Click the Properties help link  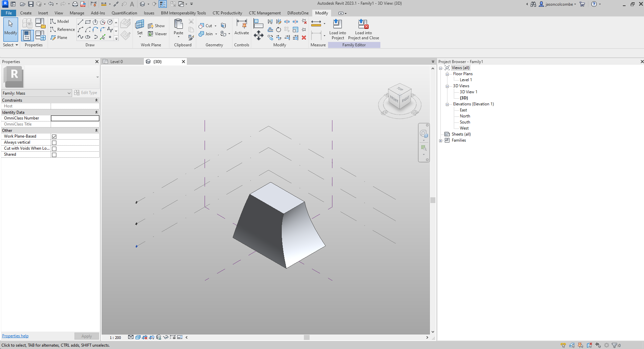click(15, 336)
